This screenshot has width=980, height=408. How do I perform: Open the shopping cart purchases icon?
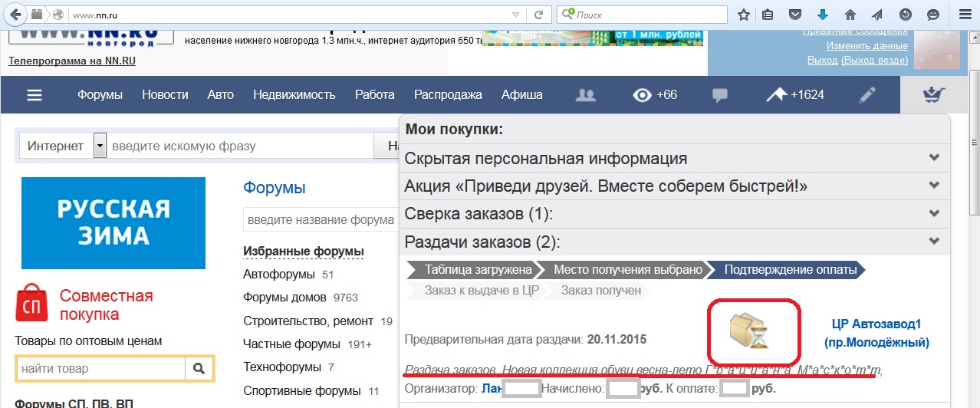(x=933, y=95)
